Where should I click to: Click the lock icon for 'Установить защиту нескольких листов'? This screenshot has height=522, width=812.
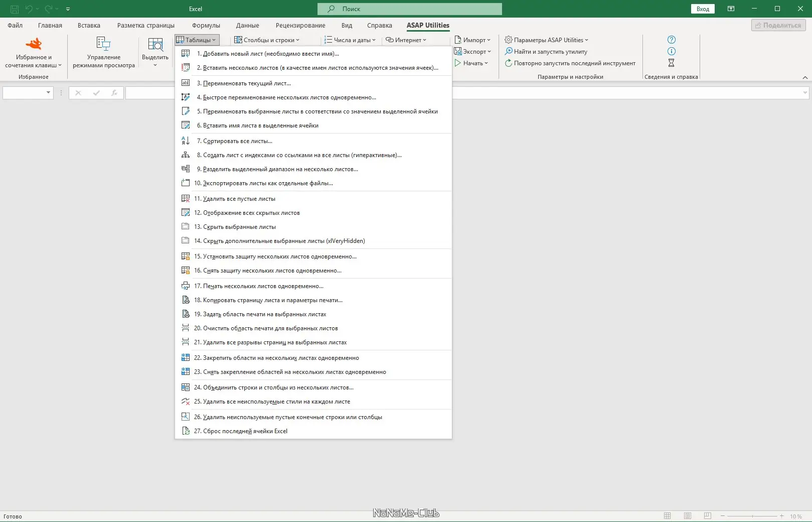pyautogui.click(x=186, y=256)
